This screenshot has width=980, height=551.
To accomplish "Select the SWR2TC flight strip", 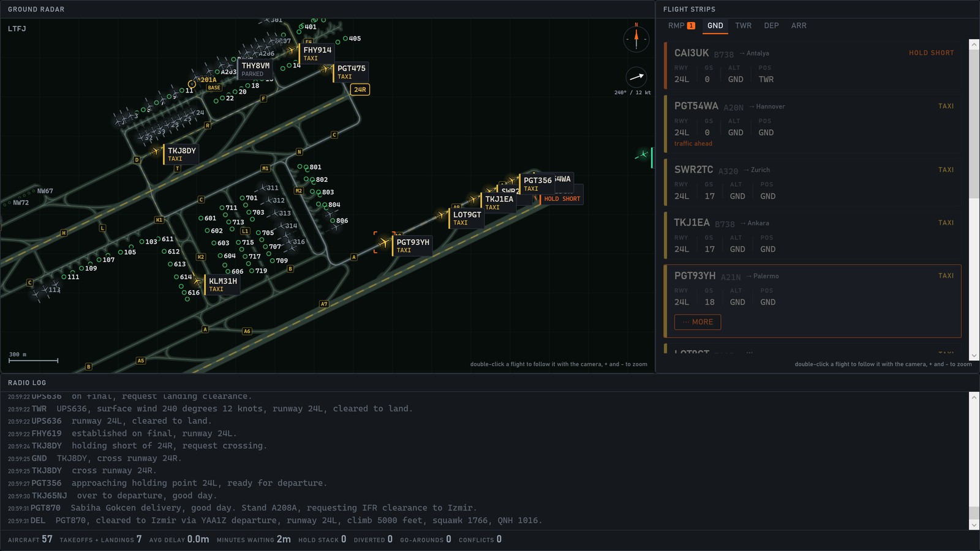I will [x=813, y=182].
